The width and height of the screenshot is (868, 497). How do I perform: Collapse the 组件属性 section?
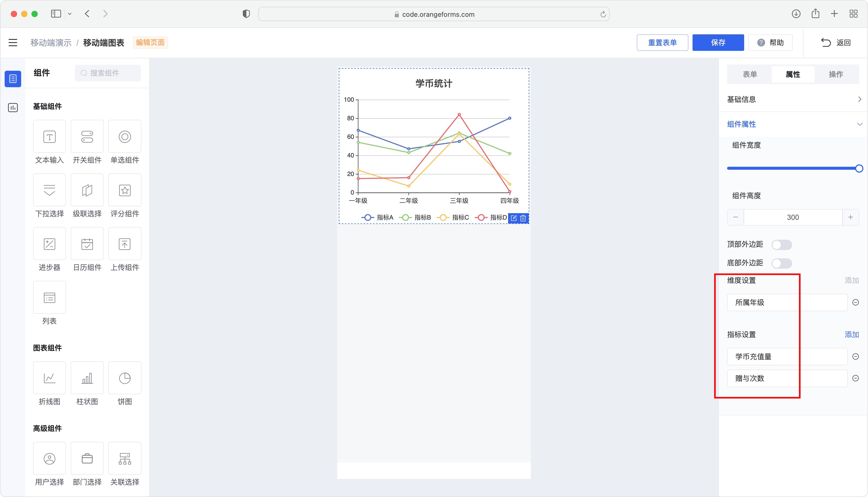pos(793,124)
